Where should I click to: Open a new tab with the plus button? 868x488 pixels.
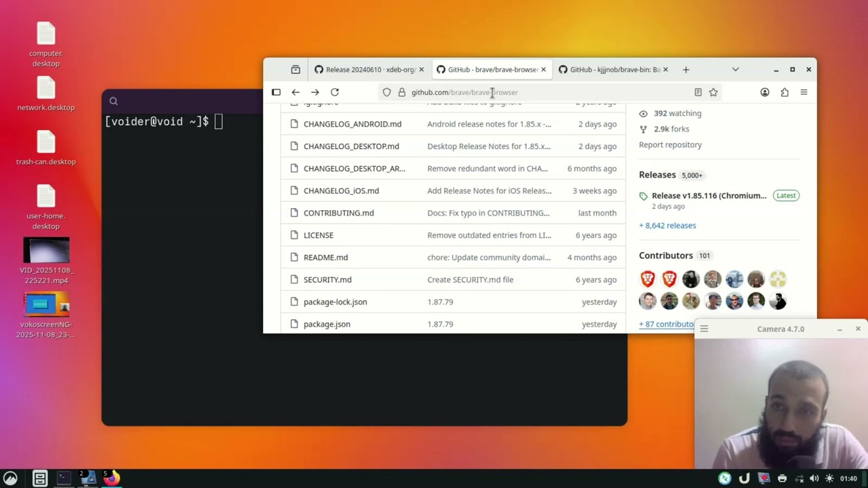coord(686,70)
